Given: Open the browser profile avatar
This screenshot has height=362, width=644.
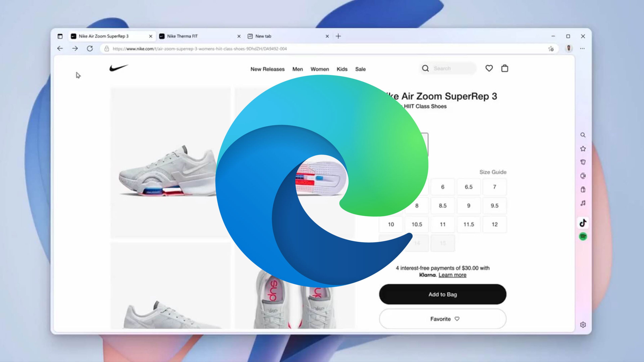Looking at the screenshot, I should tap(569, 48).
